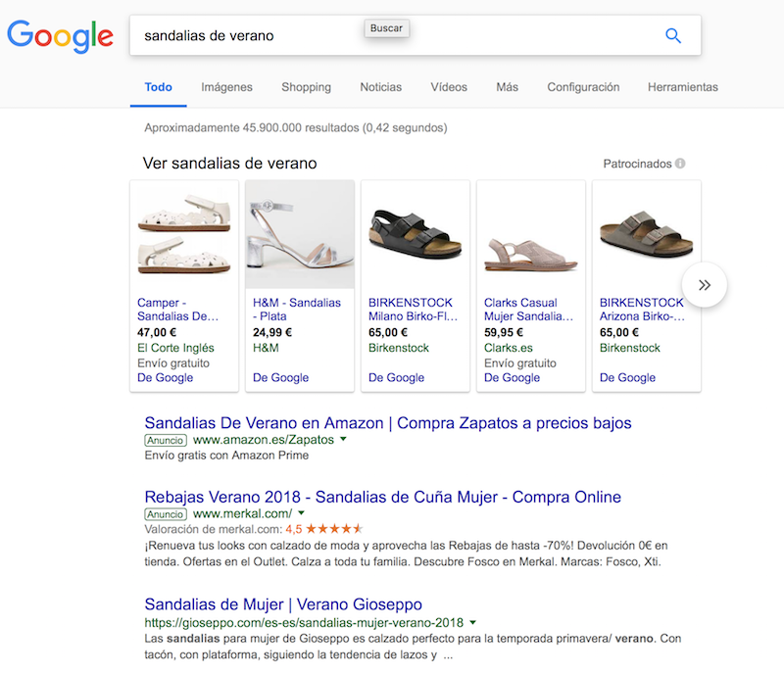Open Herramientas options
Image resolution: width=784 pixels, height=674 pixels.
[x=683, y=87]
